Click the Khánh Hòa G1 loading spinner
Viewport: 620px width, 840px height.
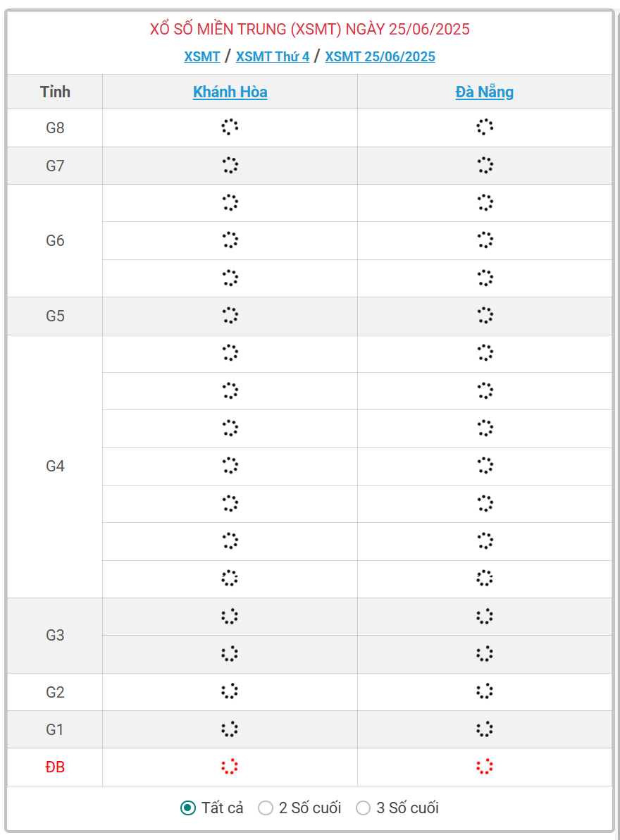(230, 729)
